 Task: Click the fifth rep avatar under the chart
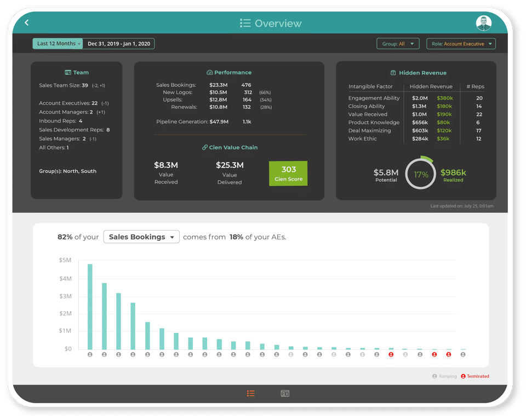pos(147,354)
